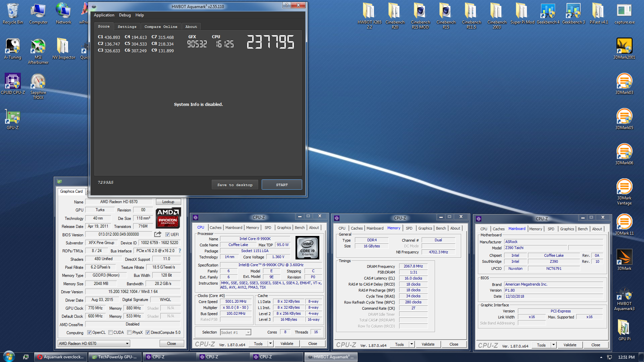Launch A-Tuning from the desktop
644x362 pixels.
[x=13, y=49]
